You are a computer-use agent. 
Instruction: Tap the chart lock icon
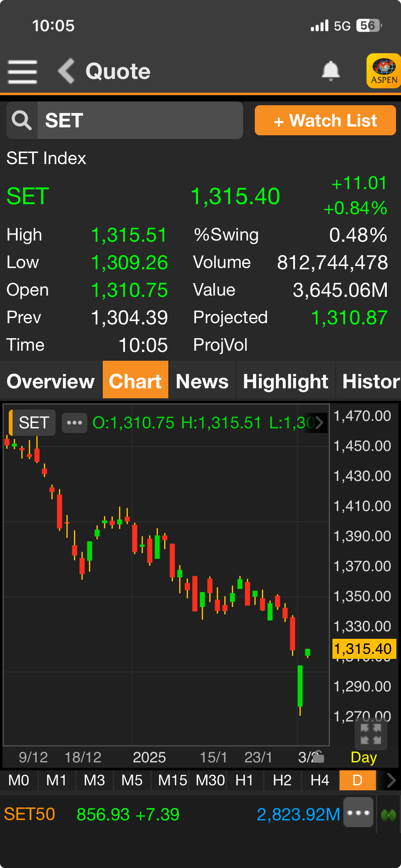coord(318,757)
